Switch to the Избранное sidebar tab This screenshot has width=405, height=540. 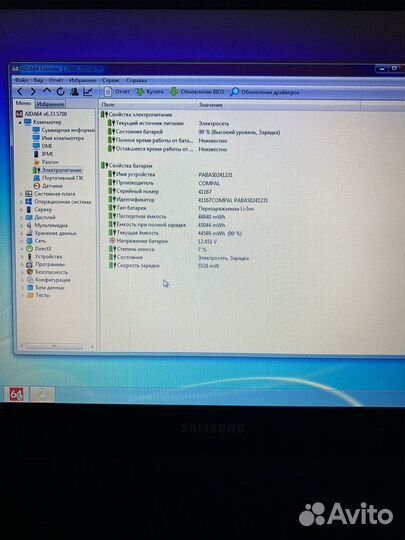pyautogui.click(x=50, y=104)
